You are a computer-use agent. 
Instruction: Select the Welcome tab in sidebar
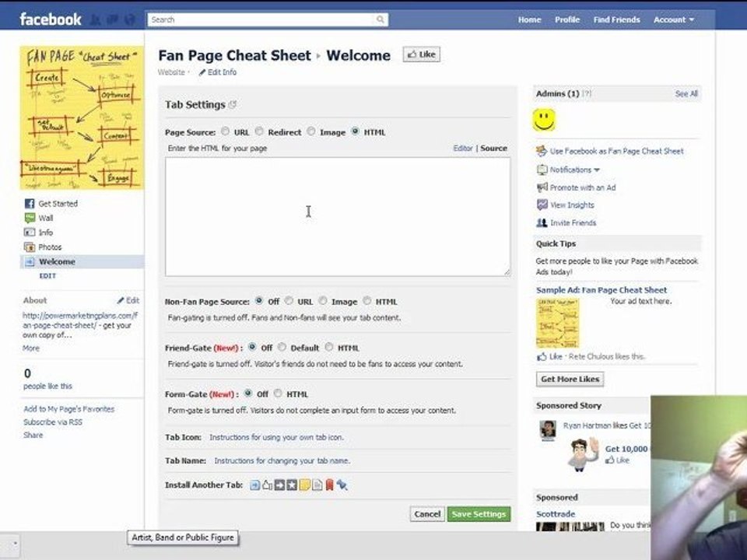click(x=82, y=262)
